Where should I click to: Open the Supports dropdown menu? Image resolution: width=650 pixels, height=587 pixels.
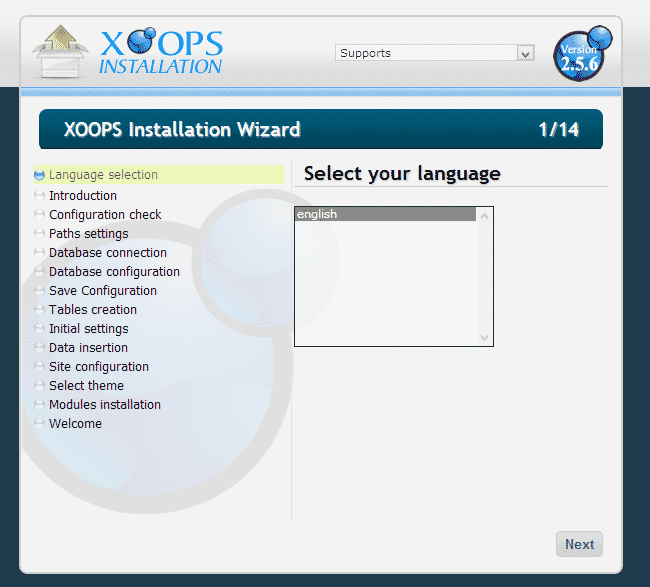coord(426,53)
